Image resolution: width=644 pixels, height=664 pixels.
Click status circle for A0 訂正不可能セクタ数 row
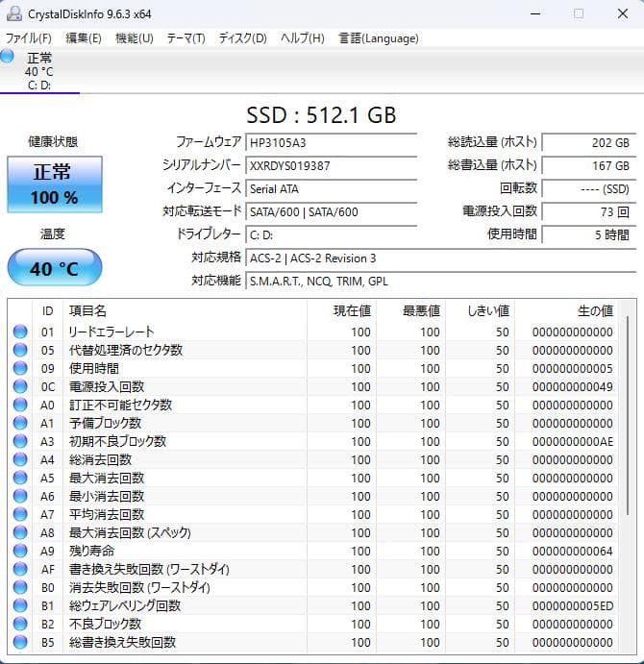20,405
